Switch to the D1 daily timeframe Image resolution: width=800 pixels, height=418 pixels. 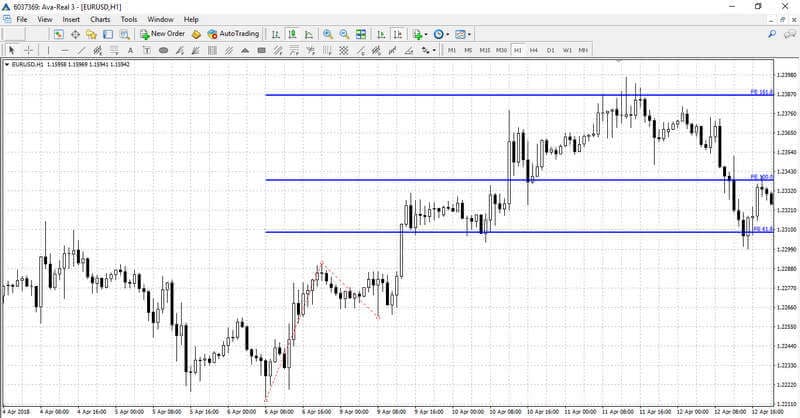[x=551, y=50]
